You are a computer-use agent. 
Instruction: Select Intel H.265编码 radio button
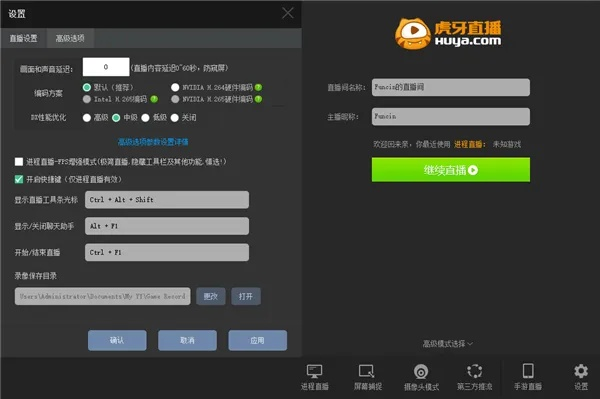[87, 99]
